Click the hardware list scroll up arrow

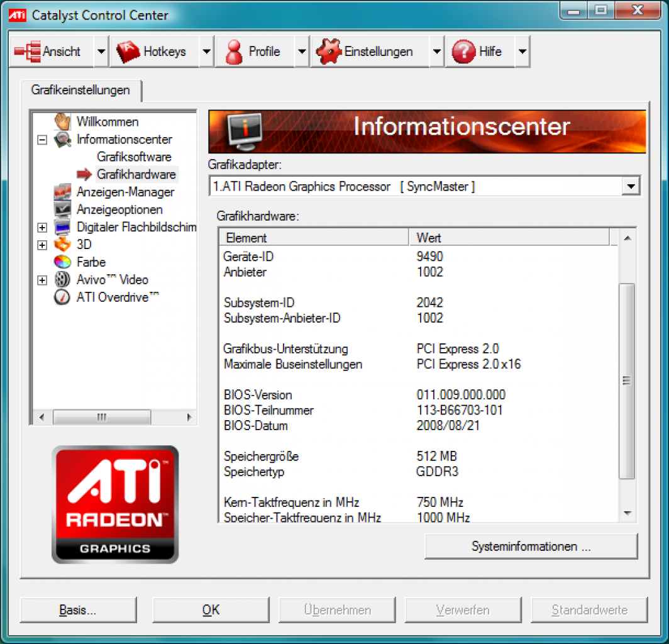click(x=628, y=238)
